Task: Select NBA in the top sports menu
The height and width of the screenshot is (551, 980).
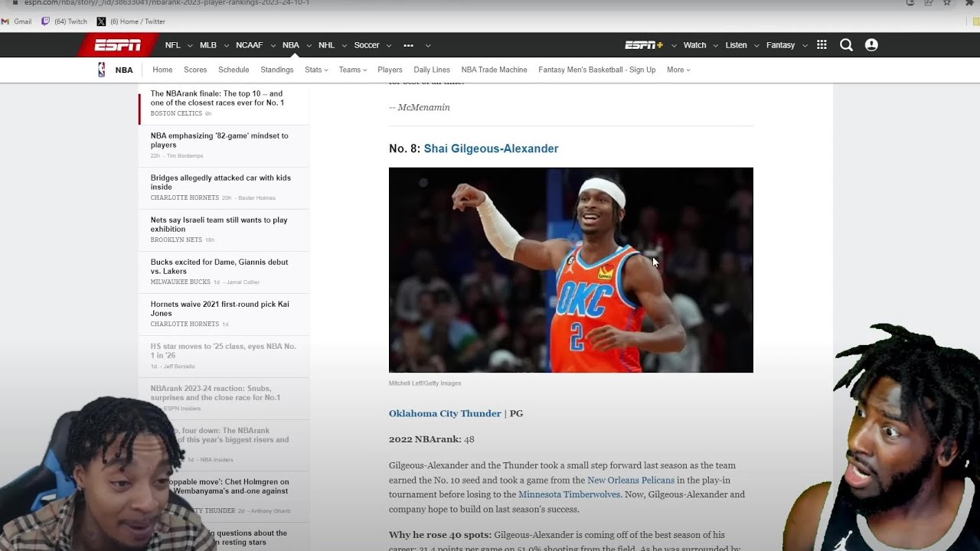Action: pyautogui.click(x=291, y=45)
